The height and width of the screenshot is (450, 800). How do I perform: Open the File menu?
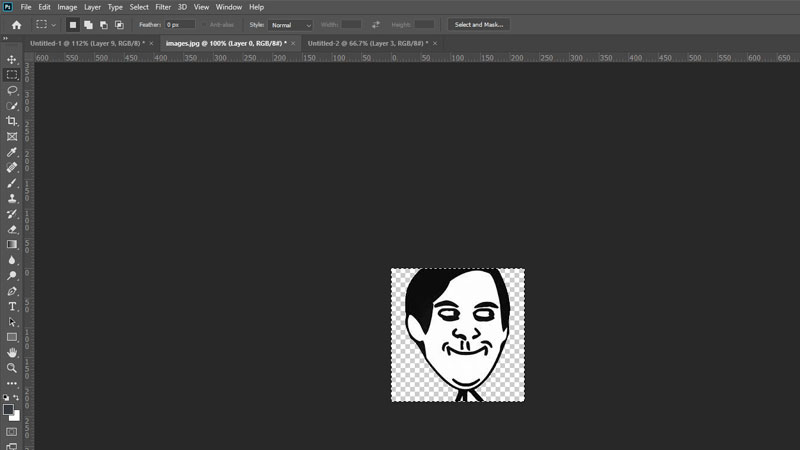26,7
